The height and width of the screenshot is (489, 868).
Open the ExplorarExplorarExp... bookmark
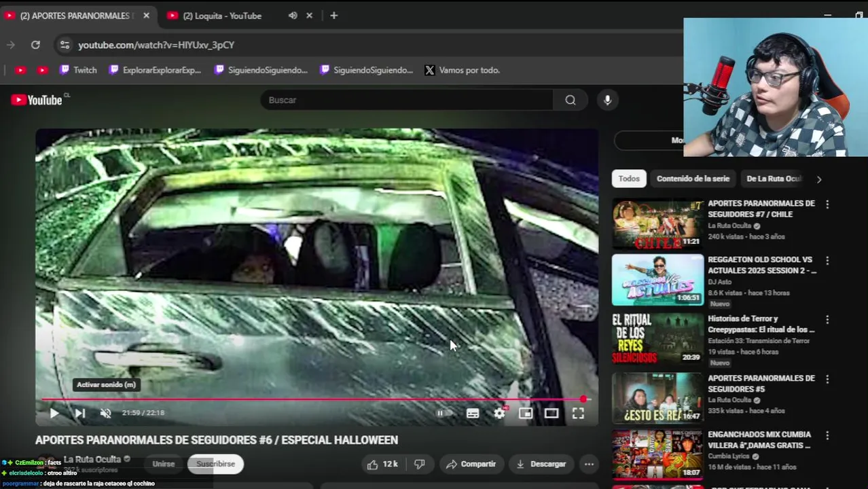pyautogui.click(x=156, y=70)
